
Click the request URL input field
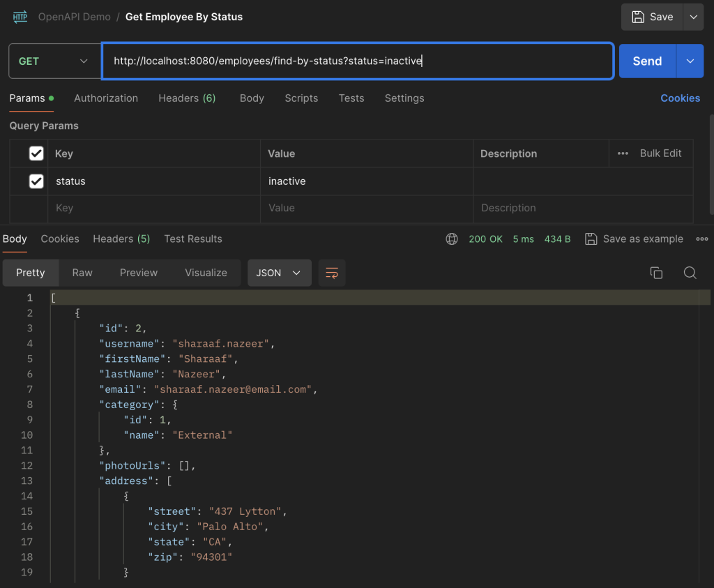358,61
